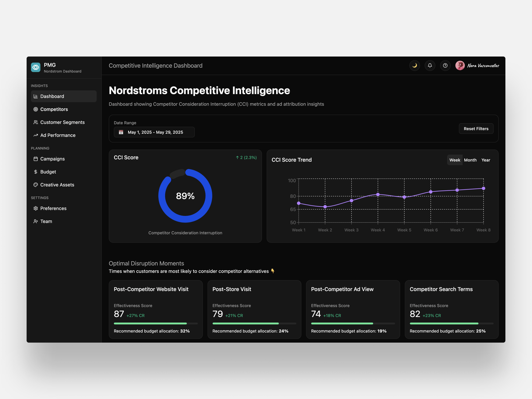The image size is (532, 399).
Task: Open the Team settings page
Action: 64,221
